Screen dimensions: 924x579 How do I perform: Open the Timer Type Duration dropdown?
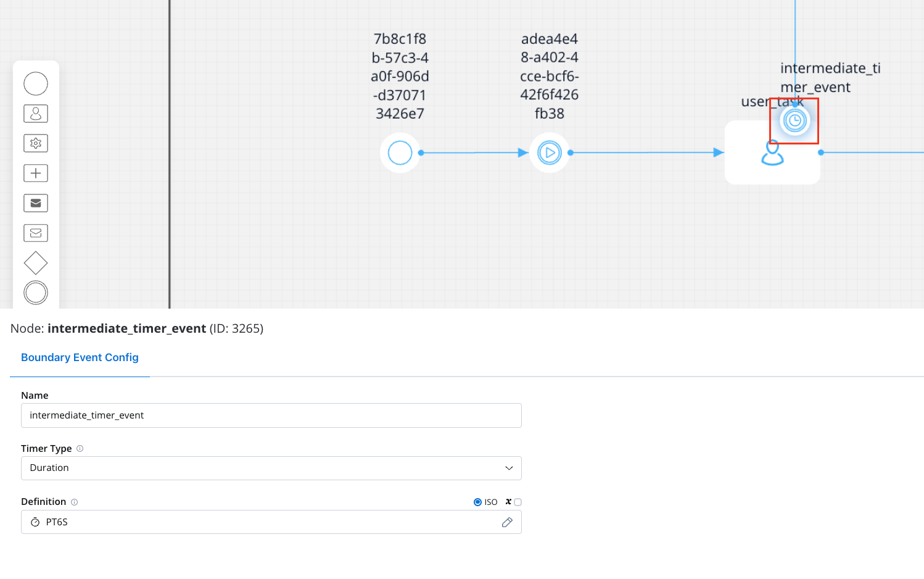(x=271, y=468)
